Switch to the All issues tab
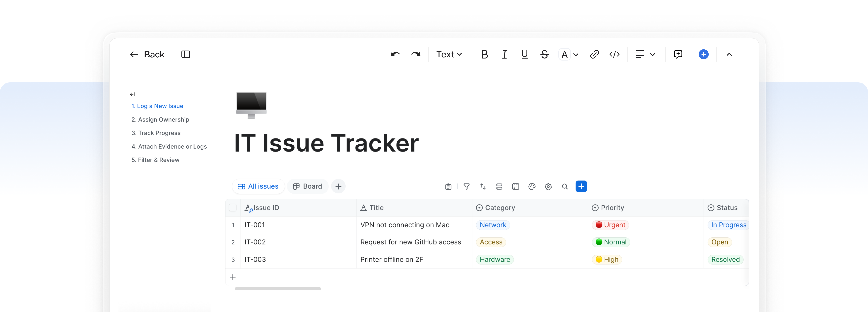 click(258, 186)
